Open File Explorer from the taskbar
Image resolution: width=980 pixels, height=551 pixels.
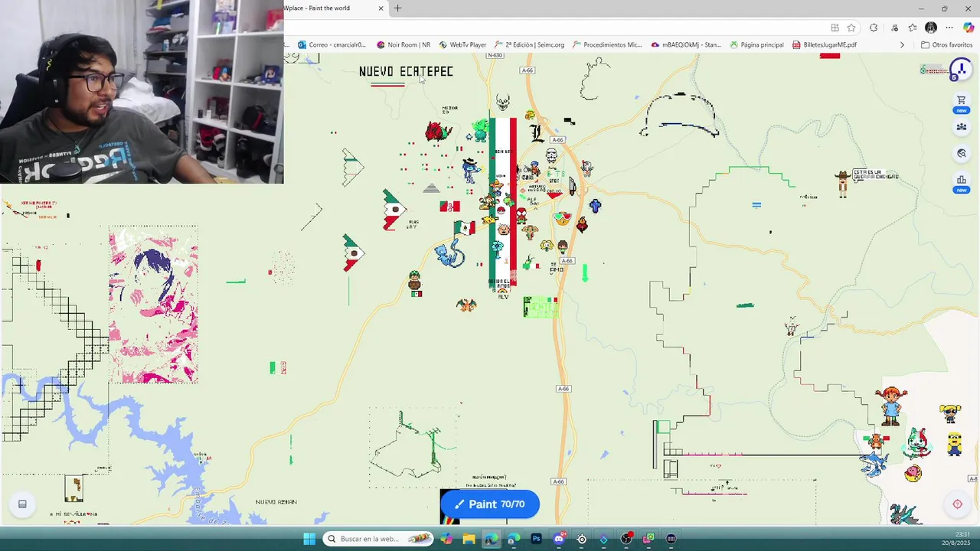[x=469, y=539]
